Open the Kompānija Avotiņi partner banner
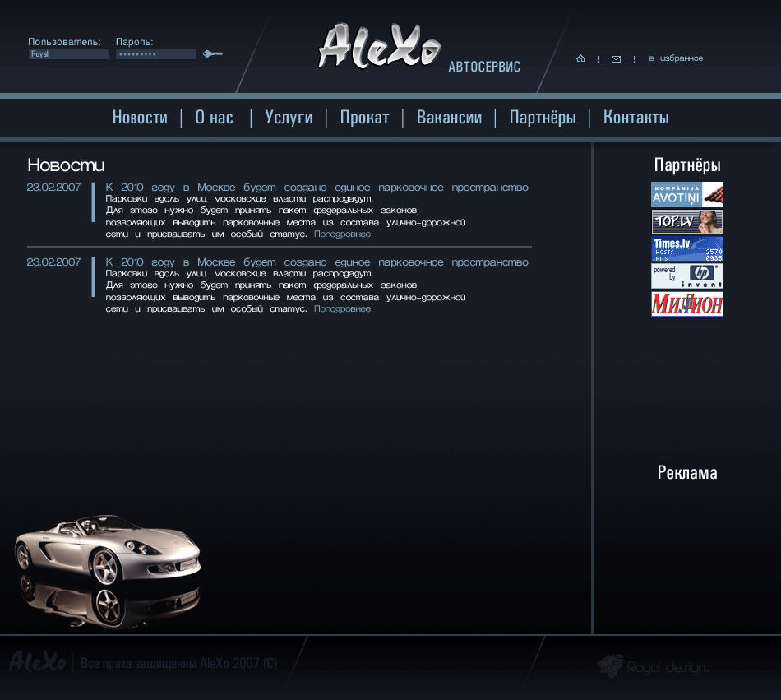This screenshot has height=700, width=781. [686, 194]
